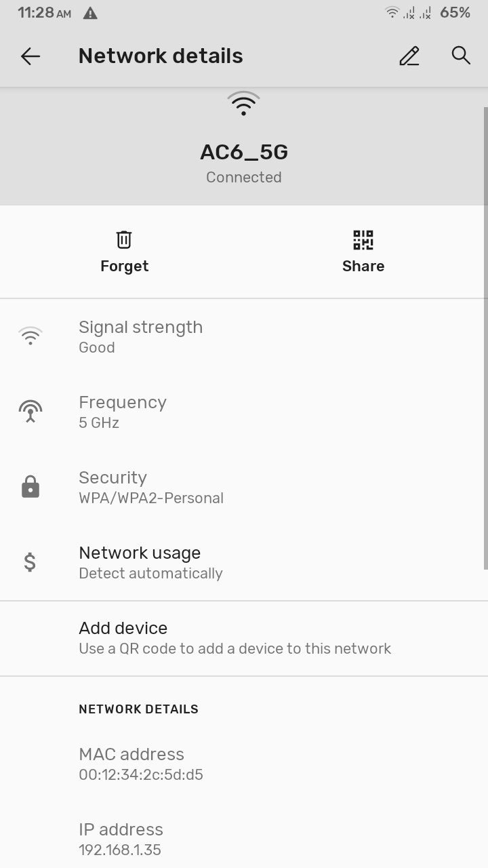Open search with the magnifier icon
This screenshot has height=868, width=488.
[x=461, y=56]
